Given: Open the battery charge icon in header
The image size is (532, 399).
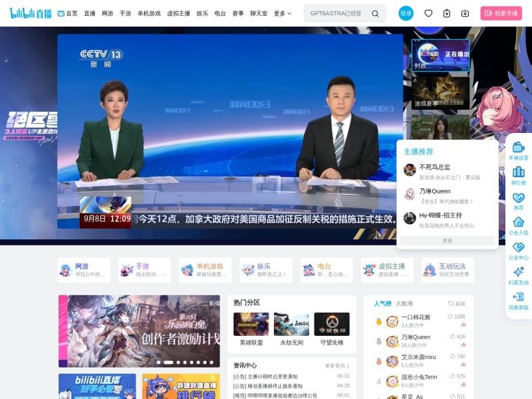Looking at the screenshot, I should 447,13.
